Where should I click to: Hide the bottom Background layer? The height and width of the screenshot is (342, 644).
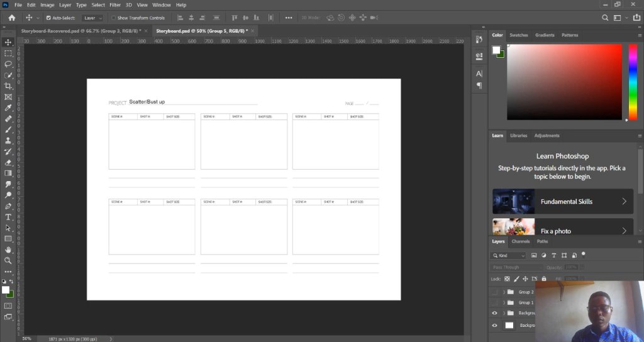[494, 325]
